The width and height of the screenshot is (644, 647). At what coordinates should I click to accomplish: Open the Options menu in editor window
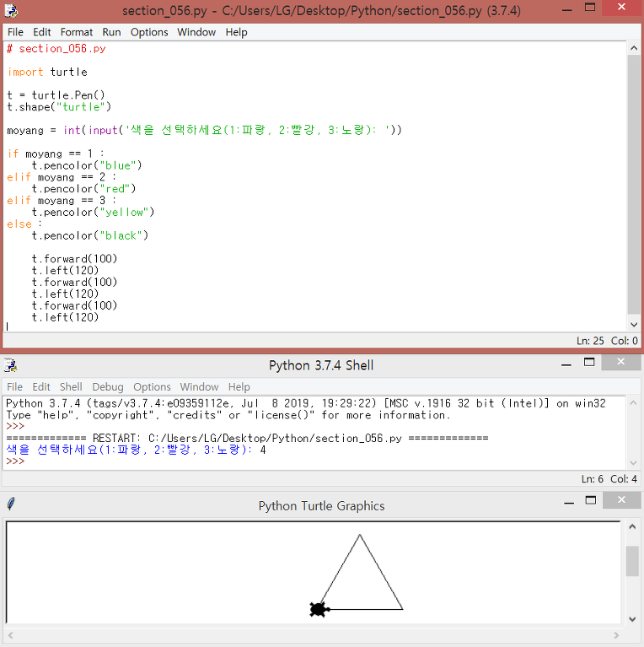pyautogui.click(x=149, y=32)
